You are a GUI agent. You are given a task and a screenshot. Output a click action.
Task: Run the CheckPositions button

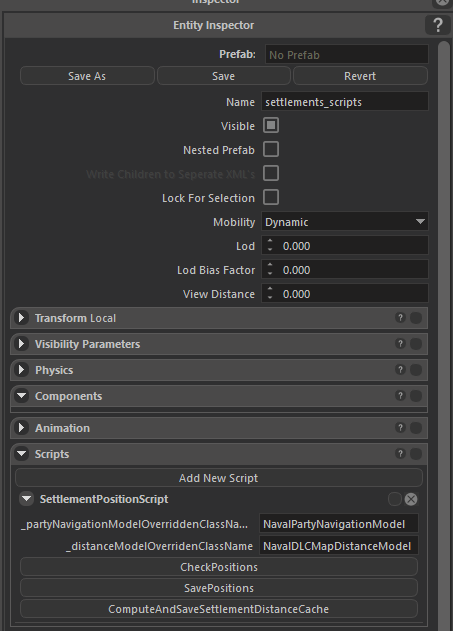219,567
